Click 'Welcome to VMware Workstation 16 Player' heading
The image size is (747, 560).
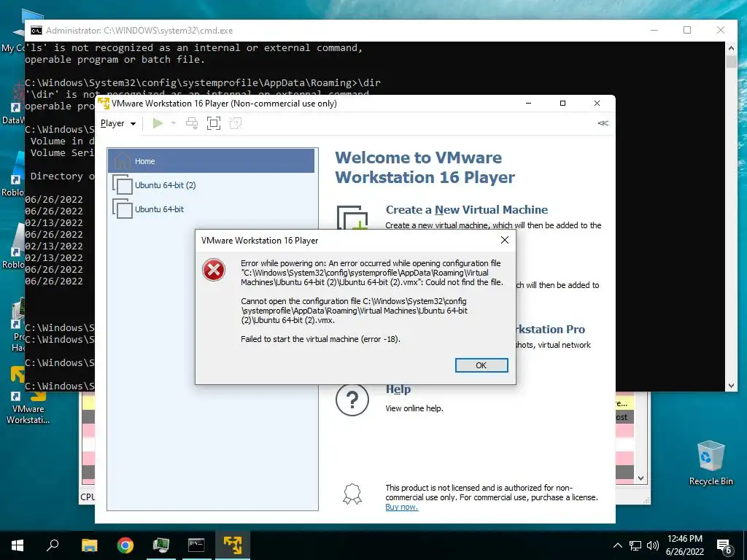click(425, 167)
